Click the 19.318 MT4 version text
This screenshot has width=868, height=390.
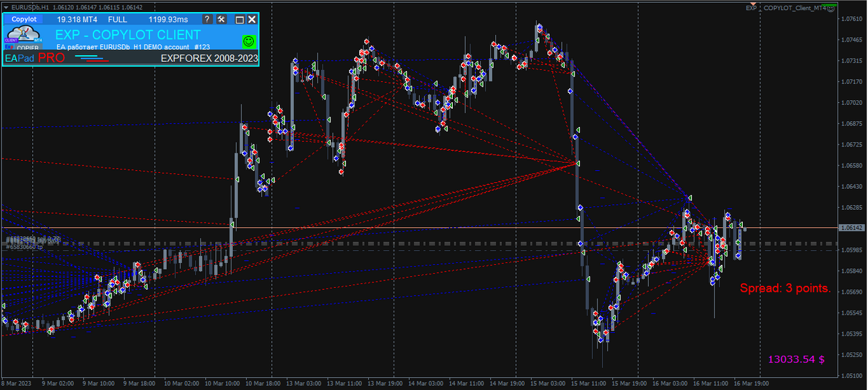click(x=77, y=19)
